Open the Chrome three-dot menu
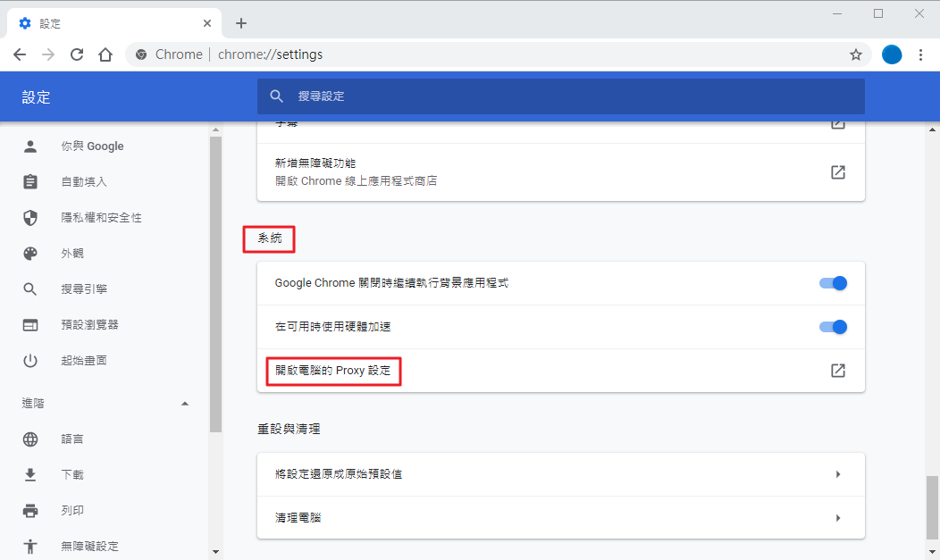 coord(921,54)
